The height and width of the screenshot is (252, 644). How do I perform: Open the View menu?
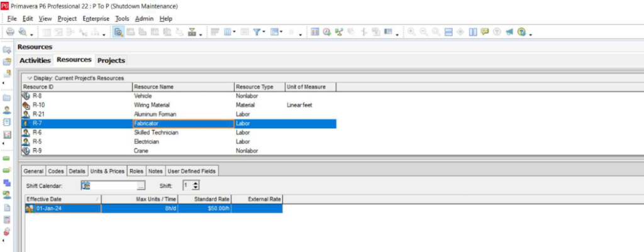45,18
